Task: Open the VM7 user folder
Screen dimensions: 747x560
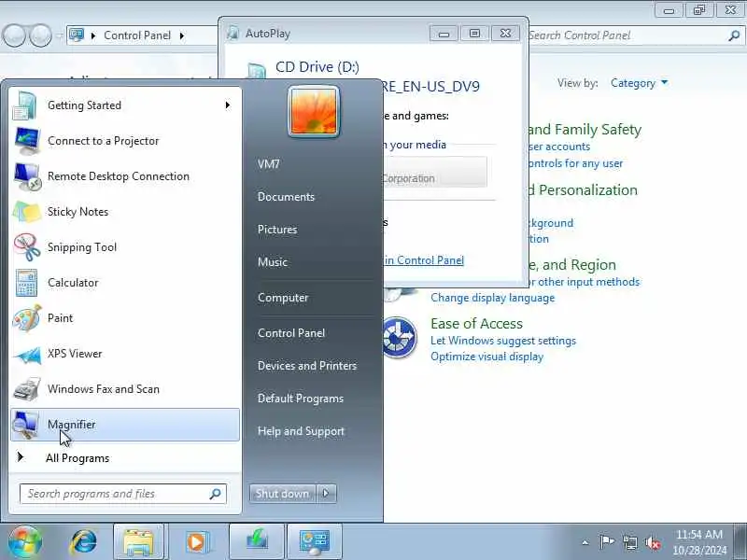Action: [x=269, y=164]
